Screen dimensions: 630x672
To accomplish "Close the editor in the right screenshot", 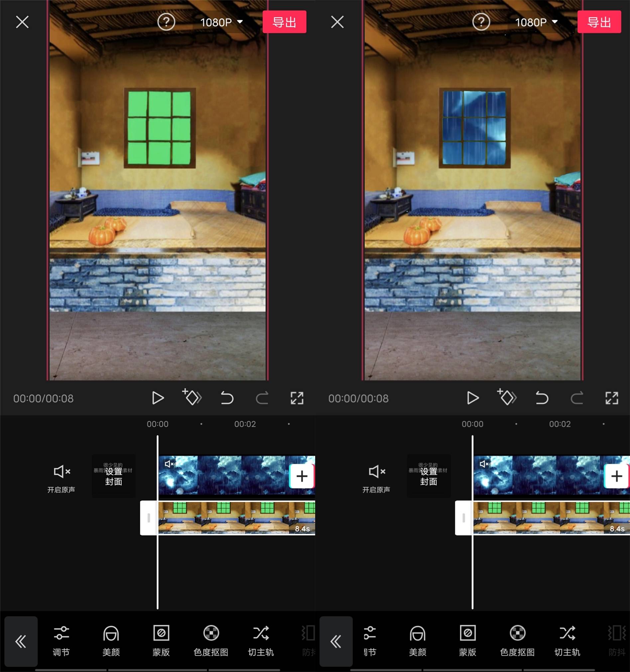I will [x=337, y=22].
